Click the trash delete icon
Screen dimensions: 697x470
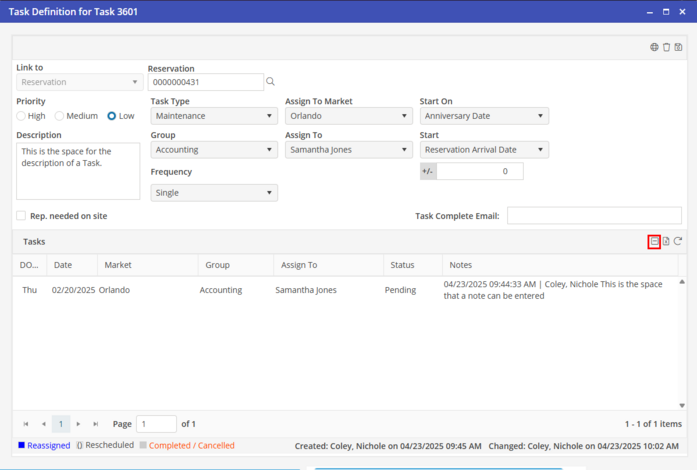click(667, 47)
